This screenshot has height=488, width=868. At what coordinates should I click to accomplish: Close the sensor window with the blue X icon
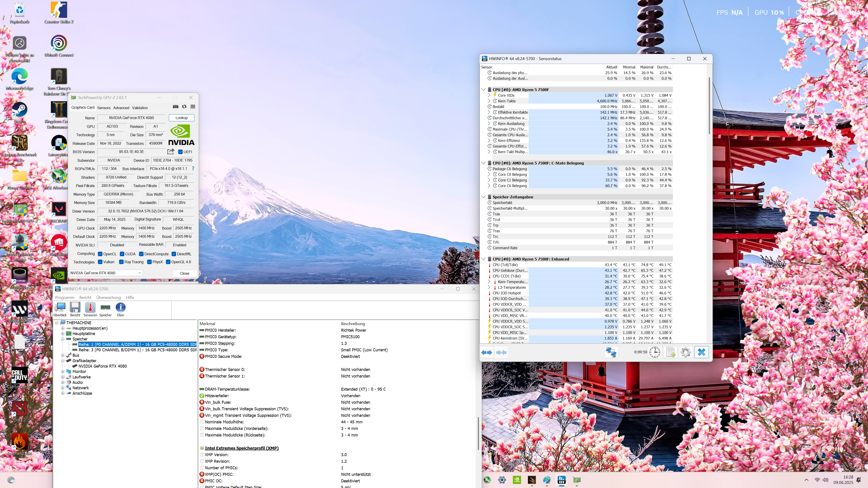702,352
